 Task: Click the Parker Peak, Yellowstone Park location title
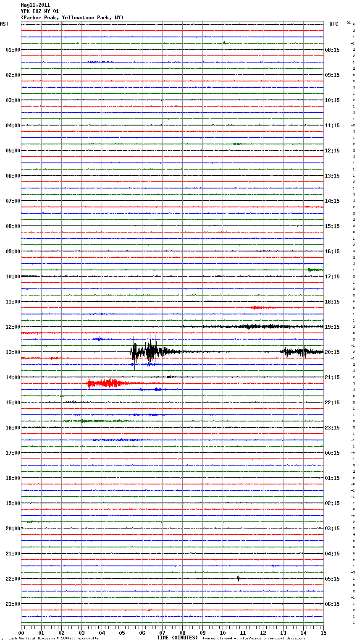72,18
